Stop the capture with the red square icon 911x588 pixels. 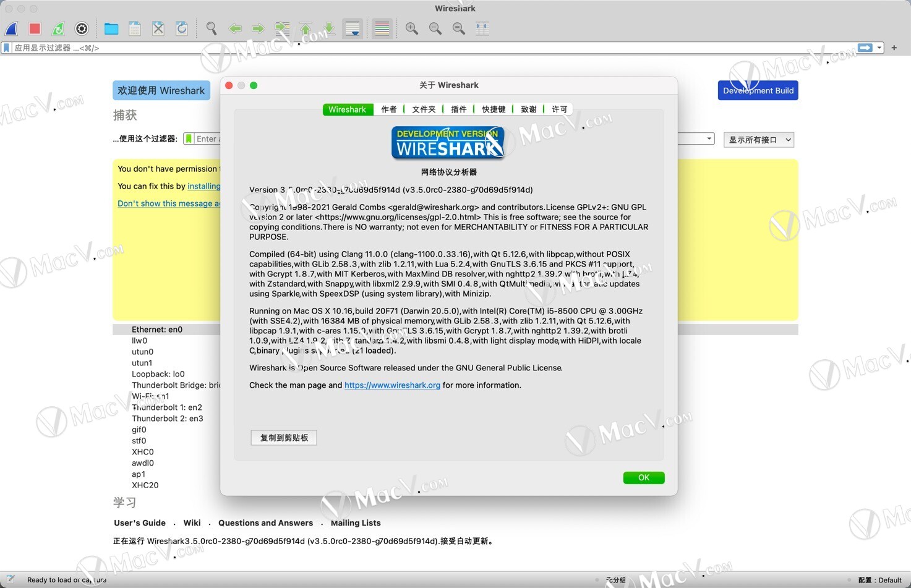[x=35, y=28]
